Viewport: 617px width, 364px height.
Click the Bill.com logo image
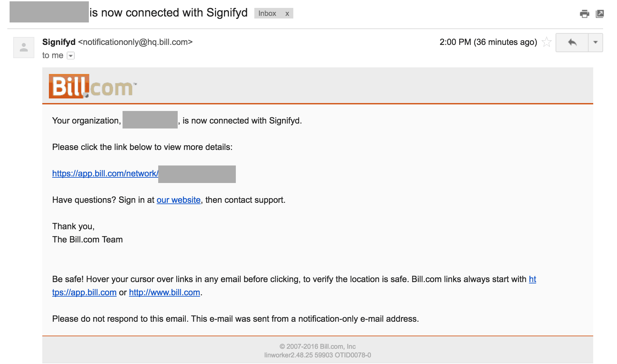tap(93, 86)
